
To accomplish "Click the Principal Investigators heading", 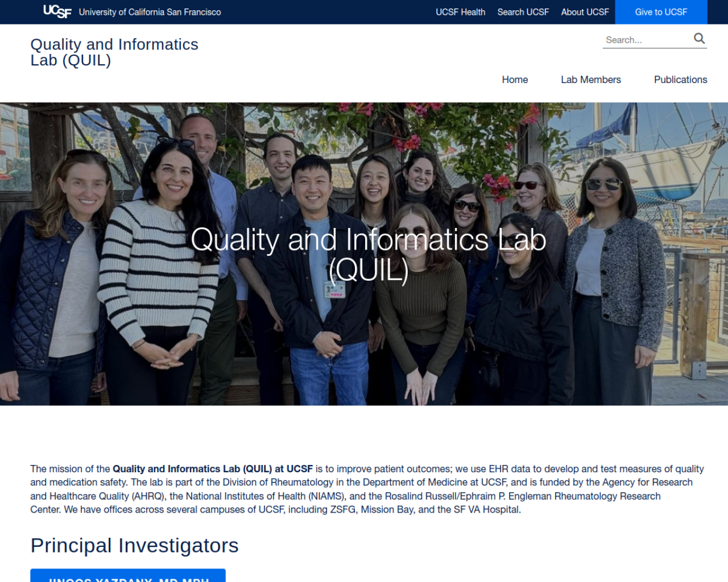I will click(x=134, y=545).
